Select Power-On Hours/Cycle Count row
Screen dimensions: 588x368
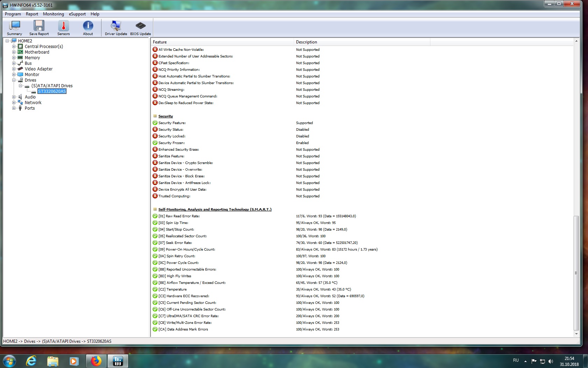[x=362, y=249]
